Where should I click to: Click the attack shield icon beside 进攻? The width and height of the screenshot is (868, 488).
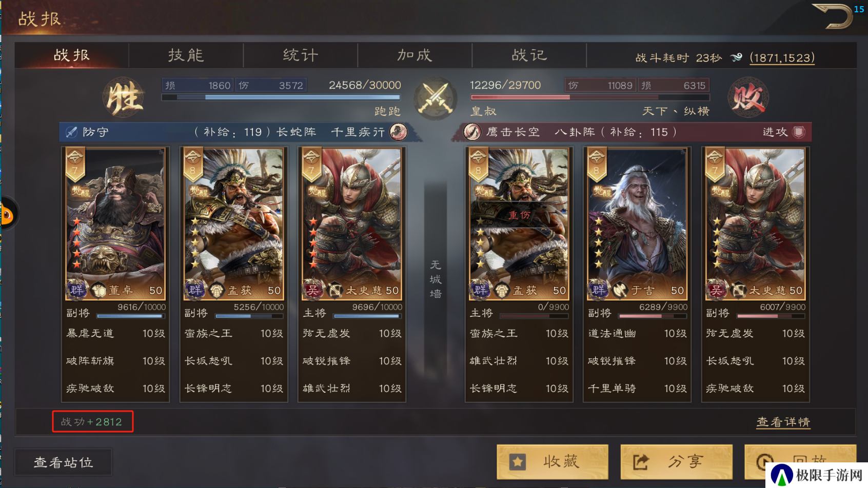click(799, 132)
